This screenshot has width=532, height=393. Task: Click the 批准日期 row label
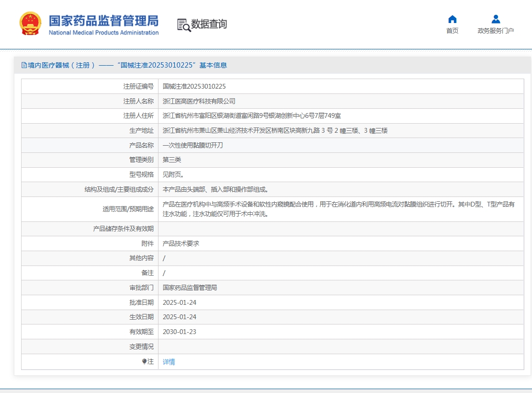(x=141, y=302)
